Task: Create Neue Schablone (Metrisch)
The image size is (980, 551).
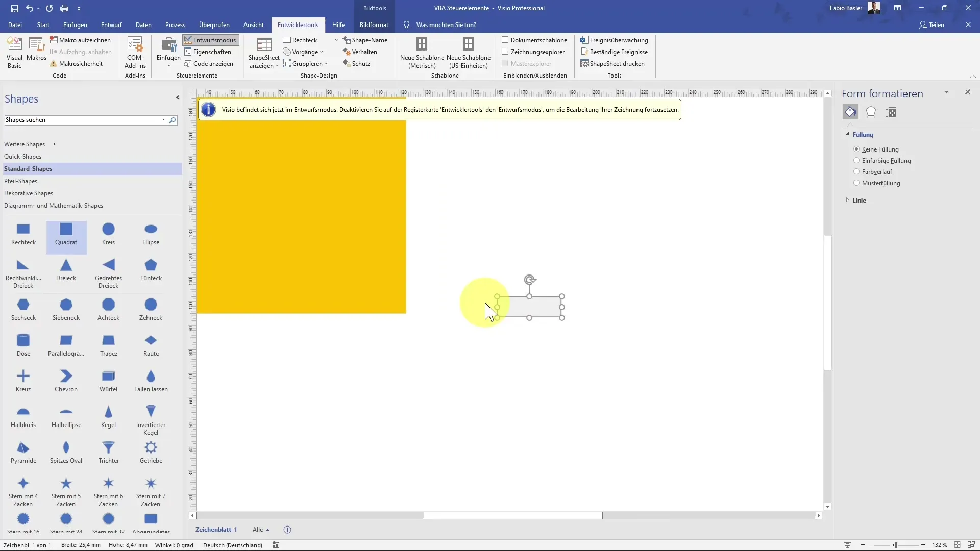Action: (422, 53)
